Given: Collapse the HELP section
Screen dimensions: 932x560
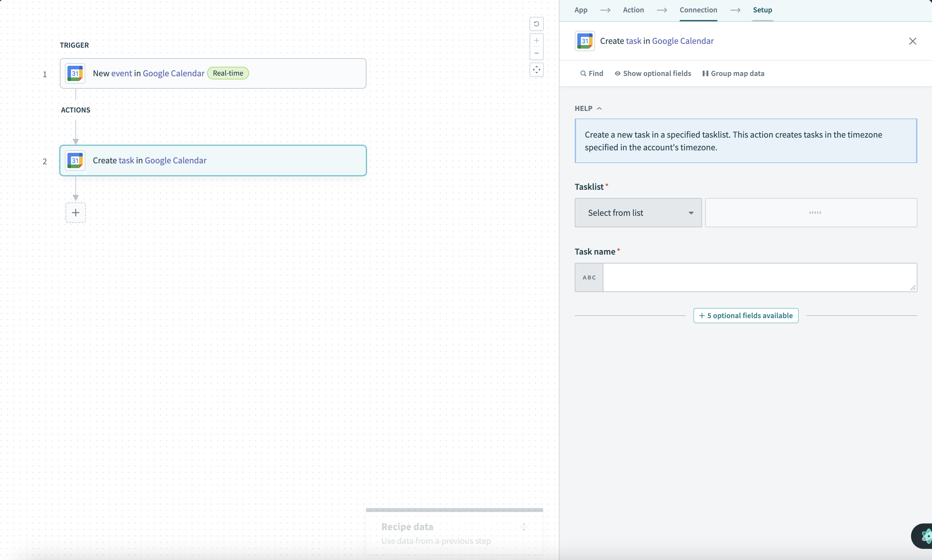Looking at the screenshot, I should [x=588, y=108].
